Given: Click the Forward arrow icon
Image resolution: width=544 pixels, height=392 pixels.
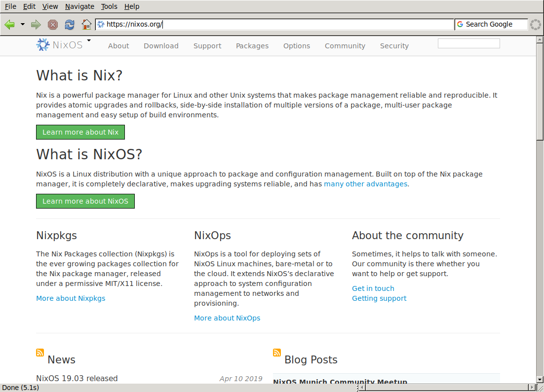Looking at the screenshot, I should tap(36, 24).
